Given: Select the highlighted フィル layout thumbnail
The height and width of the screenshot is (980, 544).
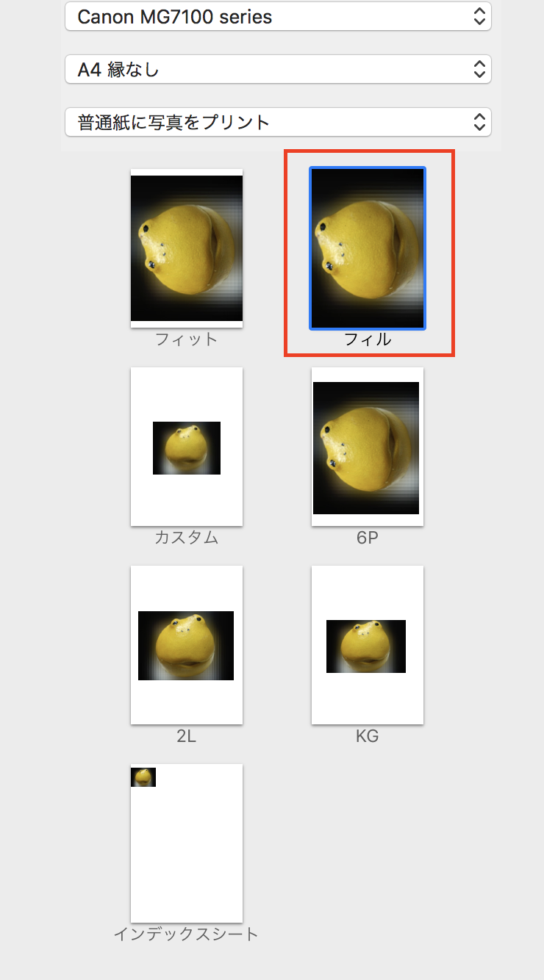Looking at the screenshot, I should [x=368, y=248].
